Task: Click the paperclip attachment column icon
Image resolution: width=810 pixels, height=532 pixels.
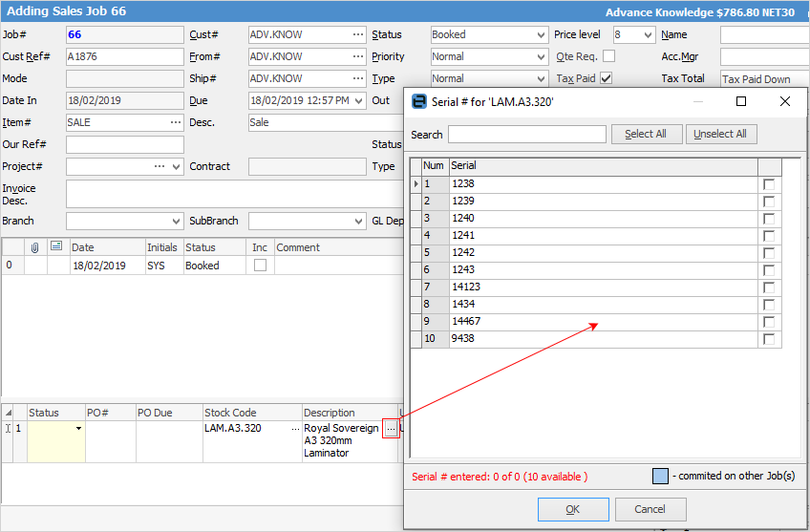Action: pos(34,247)
